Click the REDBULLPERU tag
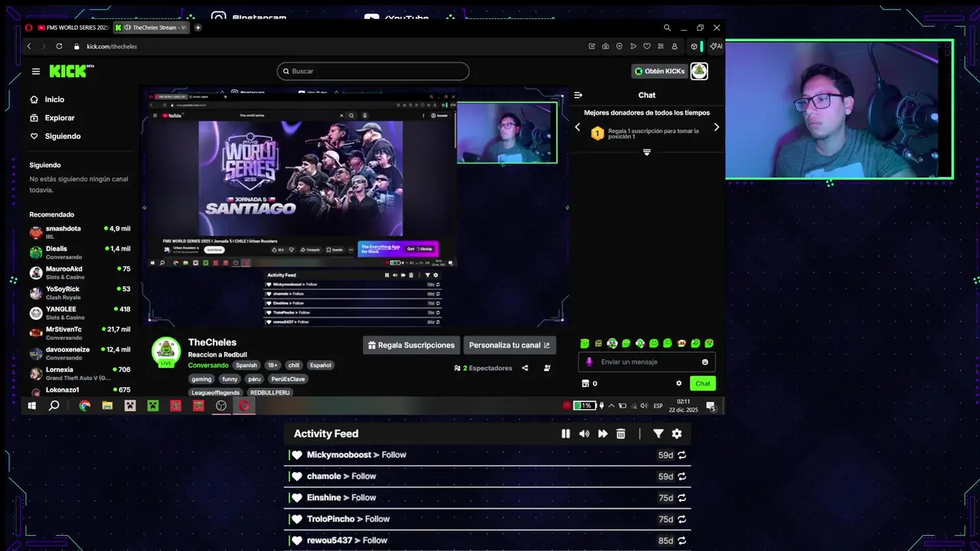 (x=269, y=393)
